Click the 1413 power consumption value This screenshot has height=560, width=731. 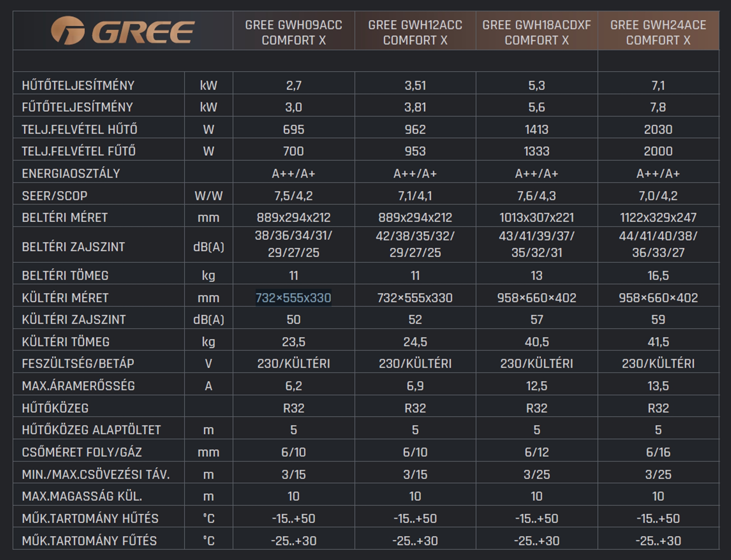(537, 129)
